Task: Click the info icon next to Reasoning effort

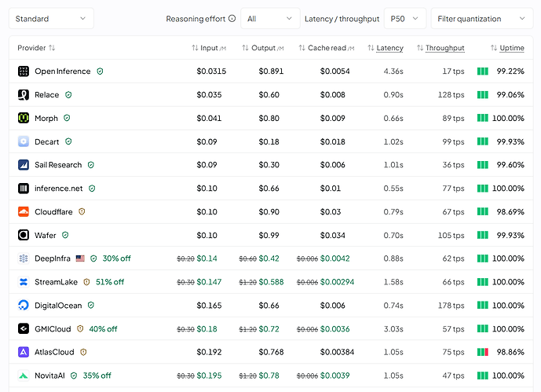Action: tap(232, 18)
